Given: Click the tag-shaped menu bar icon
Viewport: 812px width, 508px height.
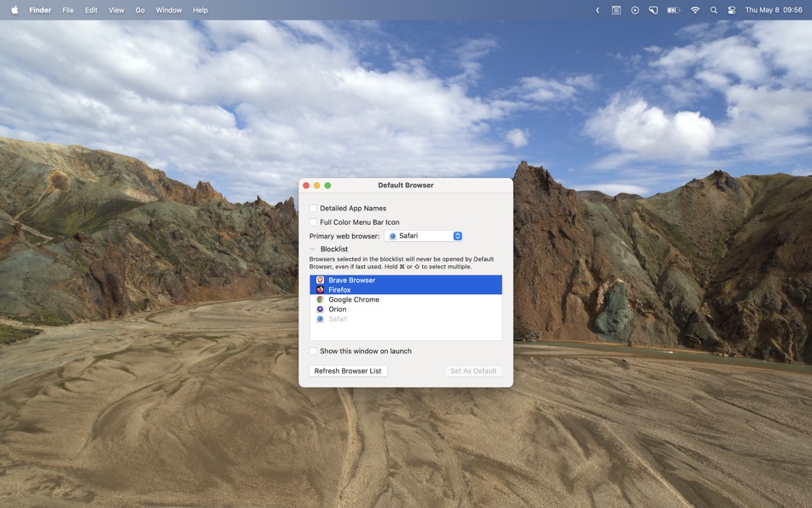Looking at the screenshot, I should tap(653, 10).
